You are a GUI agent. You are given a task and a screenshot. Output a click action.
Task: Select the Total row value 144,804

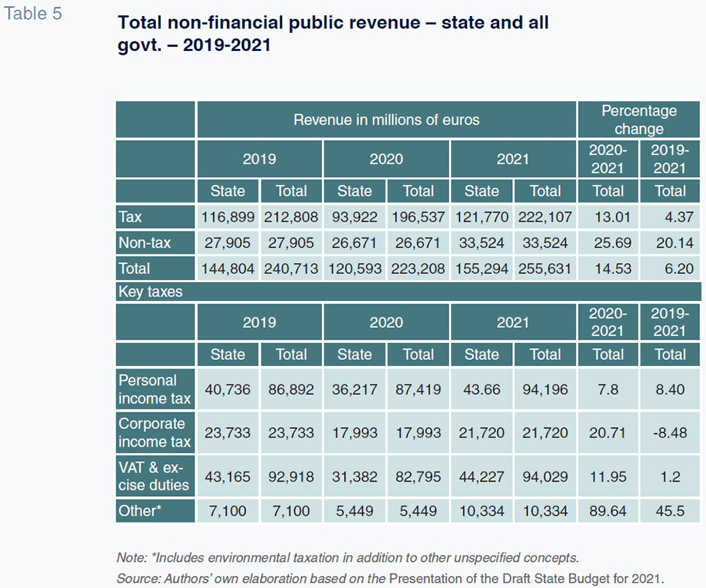(228, 269)
